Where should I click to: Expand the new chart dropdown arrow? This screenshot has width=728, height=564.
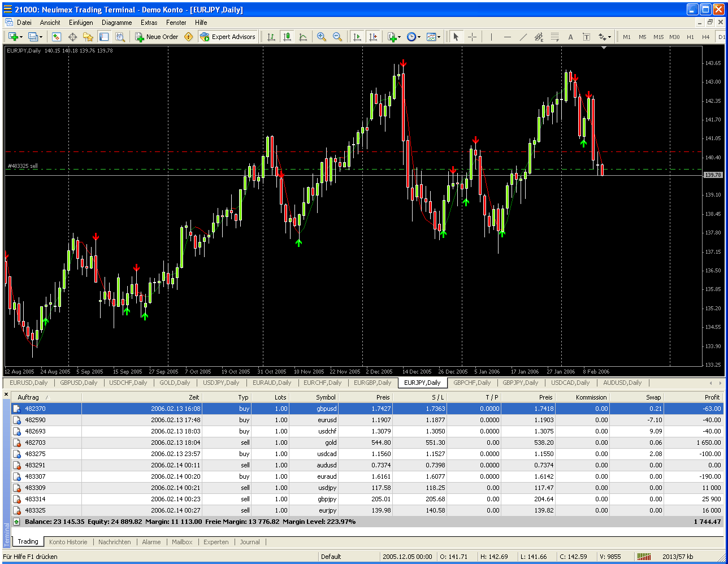click(21, 37)
